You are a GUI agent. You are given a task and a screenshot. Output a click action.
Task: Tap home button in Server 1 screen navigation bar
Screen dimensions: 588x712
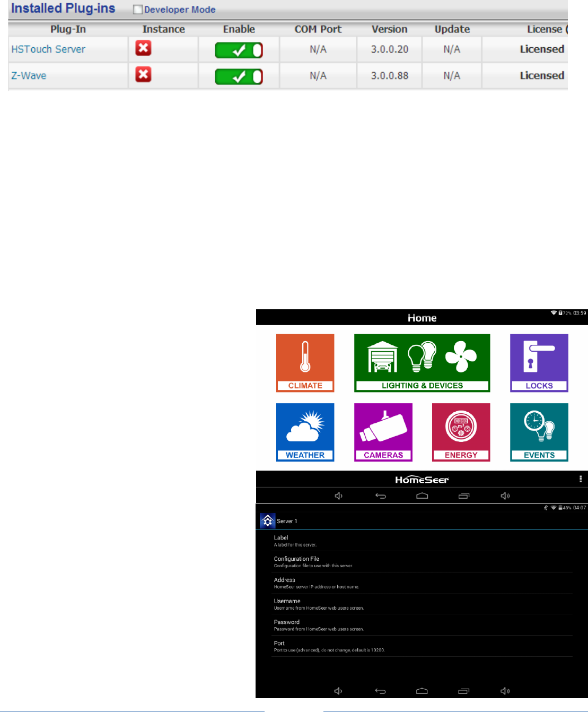pyautogui.click(x=422, y=691)
